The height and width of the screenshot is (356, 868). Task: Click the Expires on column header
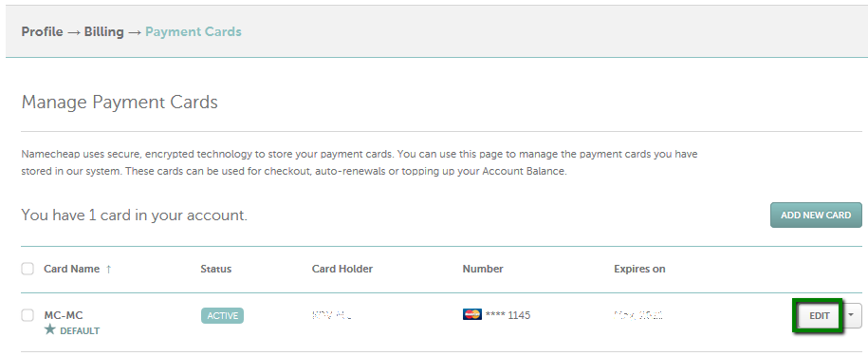pyautogui.click(x=639, y=269)
